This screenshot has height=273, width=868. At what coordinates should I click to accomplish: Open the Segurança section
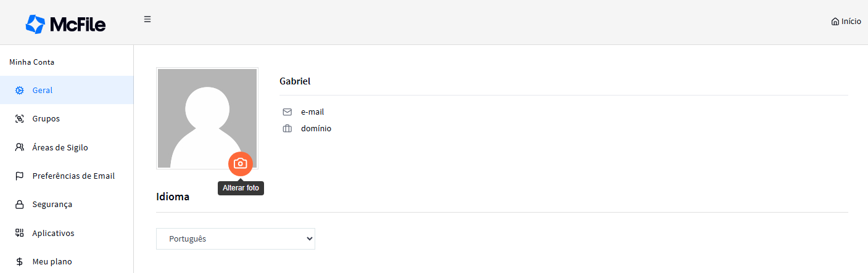67,205
